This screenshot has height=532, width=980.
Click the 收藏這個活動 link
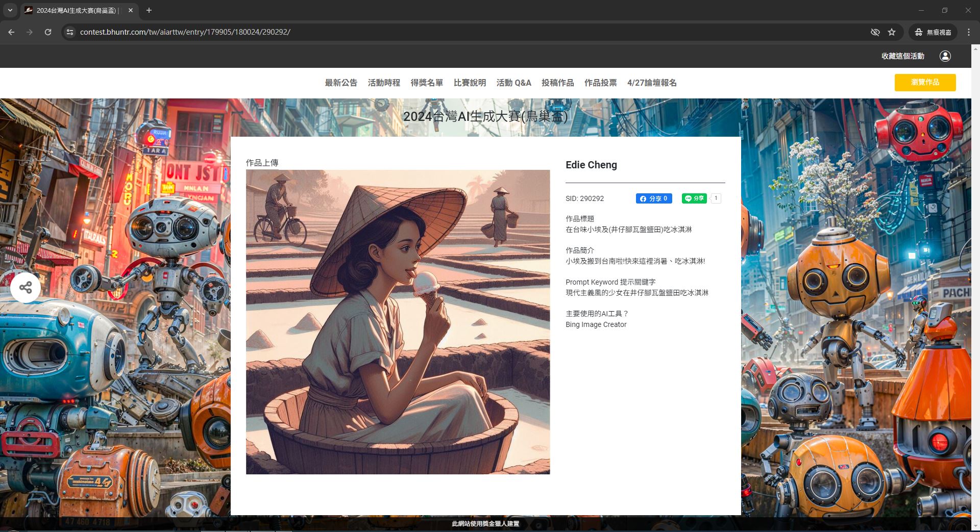click(902, 56)
